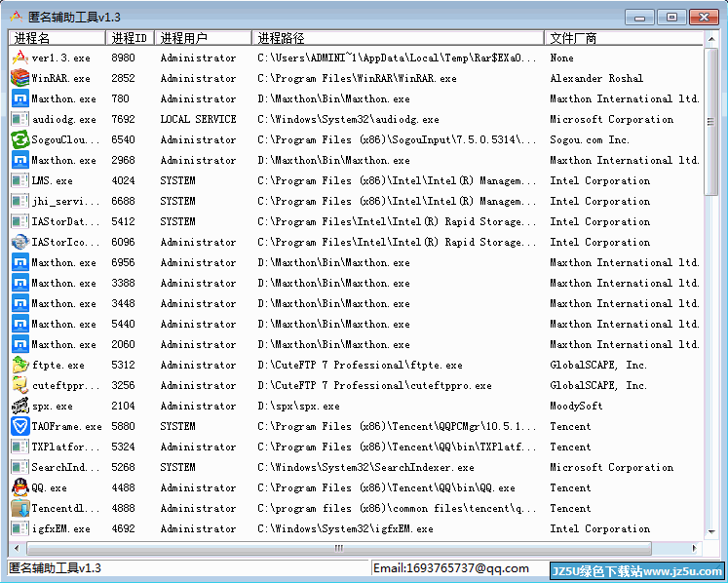
Task: Click the WinRAR.exe path cell
Action: point(357,78)
